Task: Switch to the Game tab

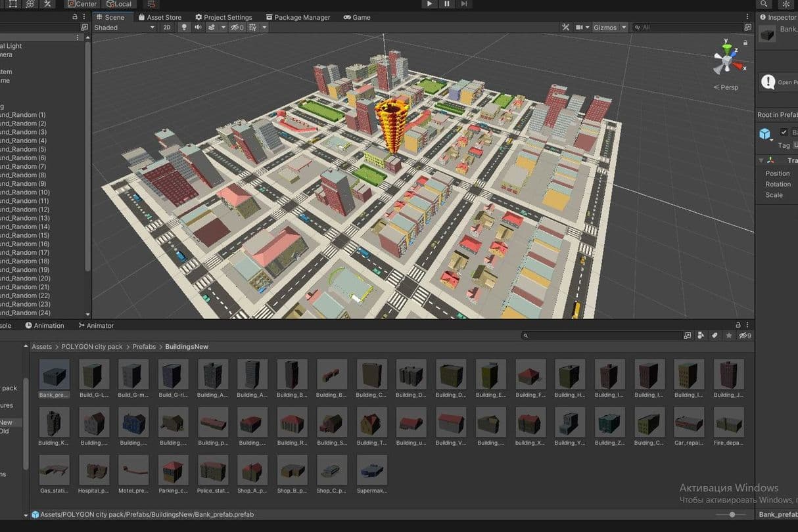Action: [x=357, y=17]
